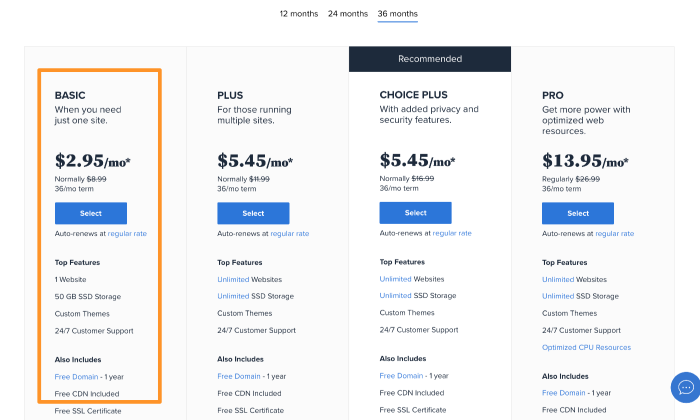
Task: Open regular rate link under Plus plan
Action: tap(289, 233)
